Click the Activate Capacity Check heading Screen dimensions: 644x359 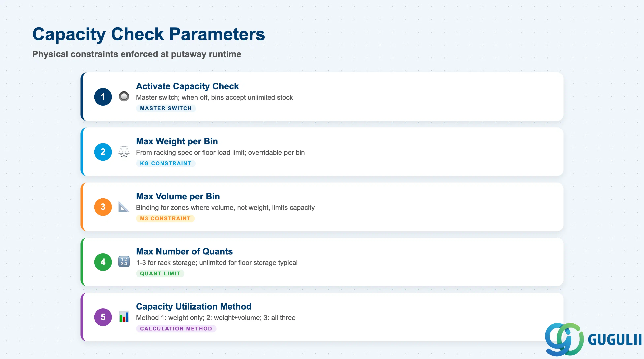pos(187,86)
